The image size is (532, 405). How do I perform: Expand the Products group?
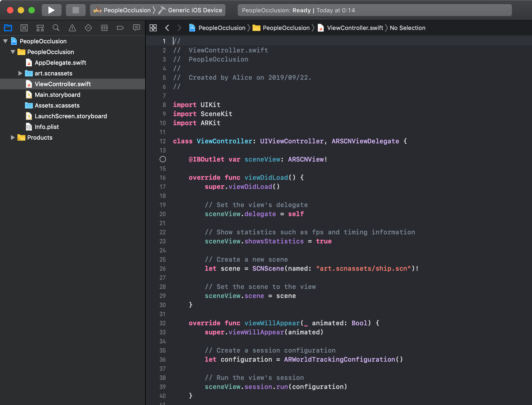coord(13,137)
